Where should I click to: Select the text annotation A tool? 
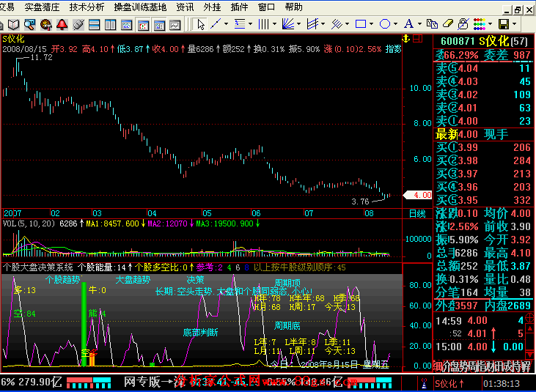[408, 24]
